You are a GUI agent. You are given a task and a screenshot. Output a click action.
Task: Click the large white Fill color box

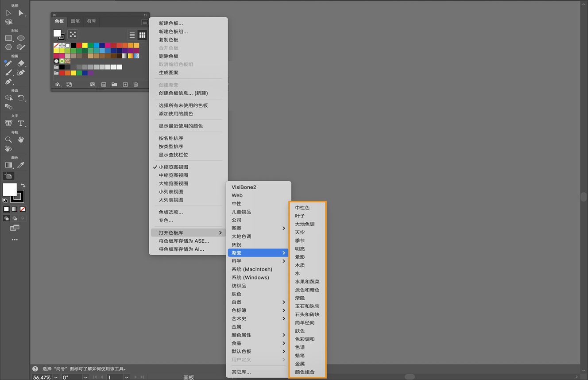coord(10,190)
